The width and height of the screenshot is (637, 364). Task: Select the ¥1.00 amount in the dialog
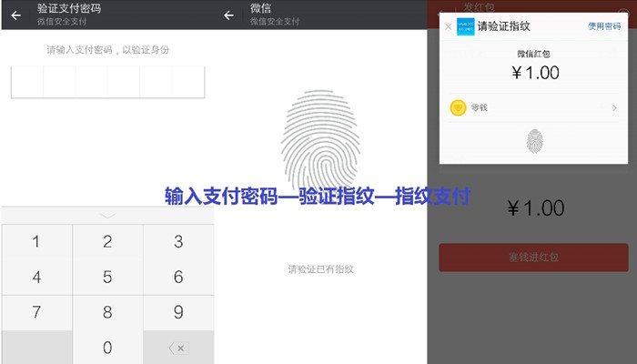click(535, 73)
